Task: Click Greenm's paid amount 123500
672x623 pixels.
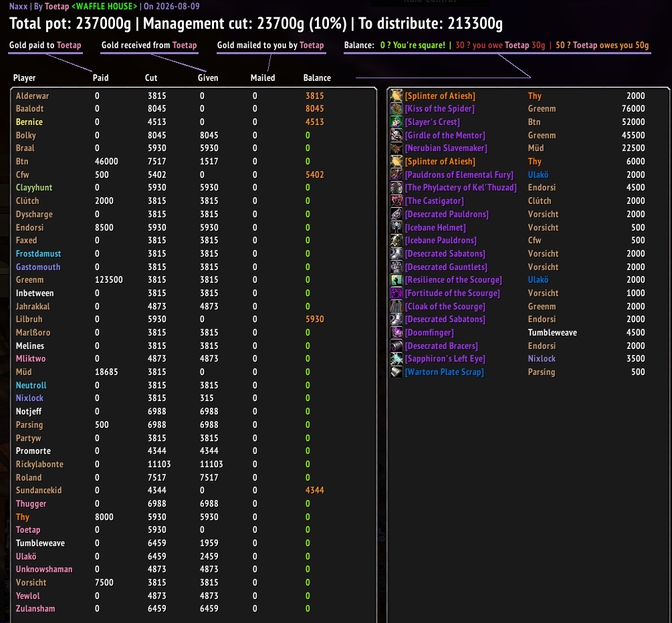Action: [109, 280]
